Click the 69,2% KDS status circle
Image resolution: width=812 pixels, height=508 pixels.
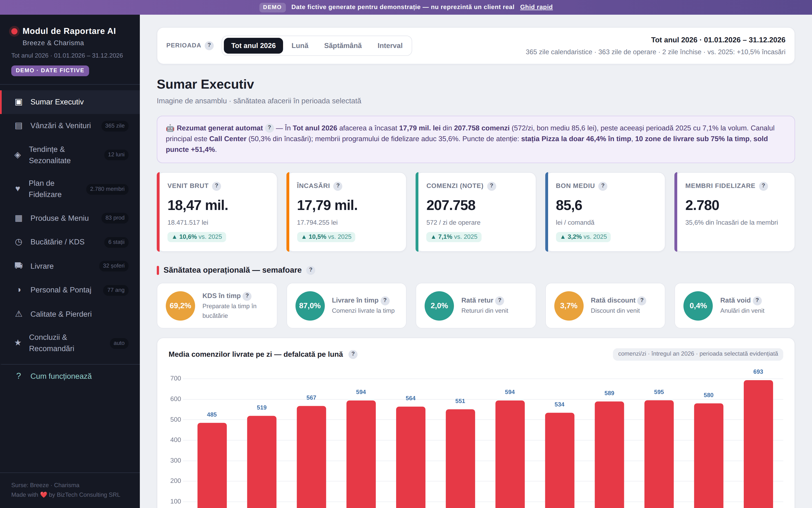click(x=180, y=306)
